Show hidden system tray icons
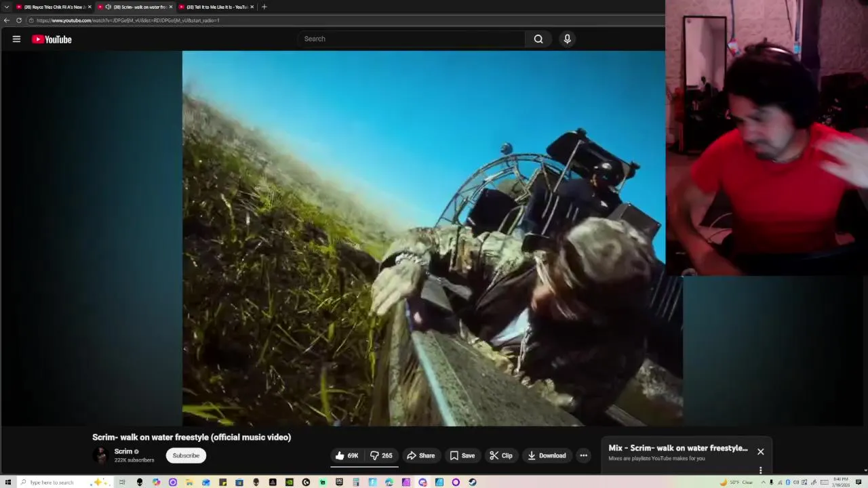The width and height of the screenshot is (868, 488). coord(764,482)
